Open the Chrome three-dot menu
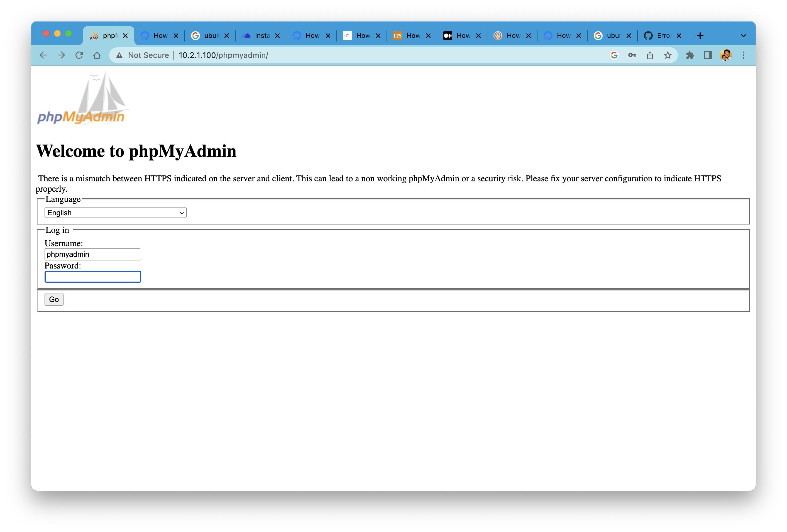787x532 pixels. (x=743, y=55)
